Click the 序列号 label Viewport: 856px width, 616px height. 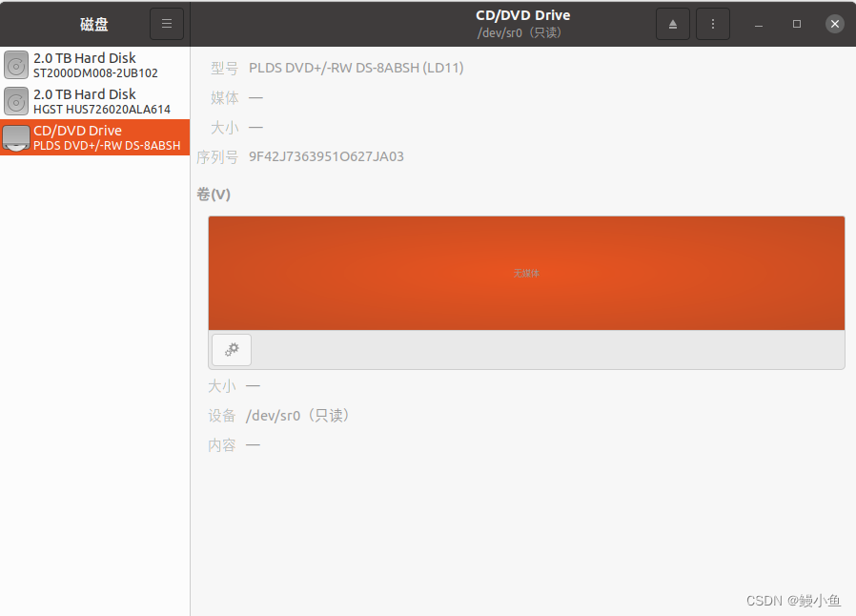click(x=217, y=157)
